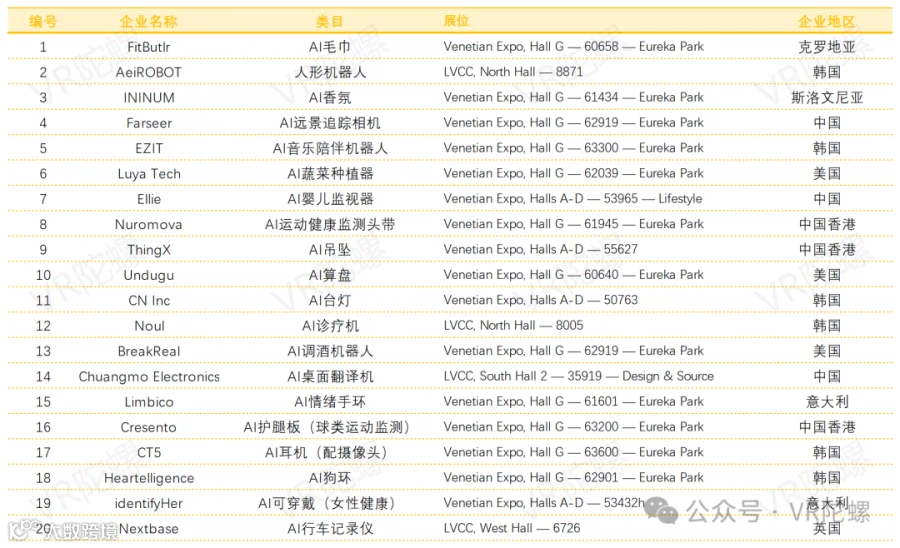Click booth LVCC, North Hall — 8871
The height and width of the screenshot is (548, 900).
(x=513, y=72)
